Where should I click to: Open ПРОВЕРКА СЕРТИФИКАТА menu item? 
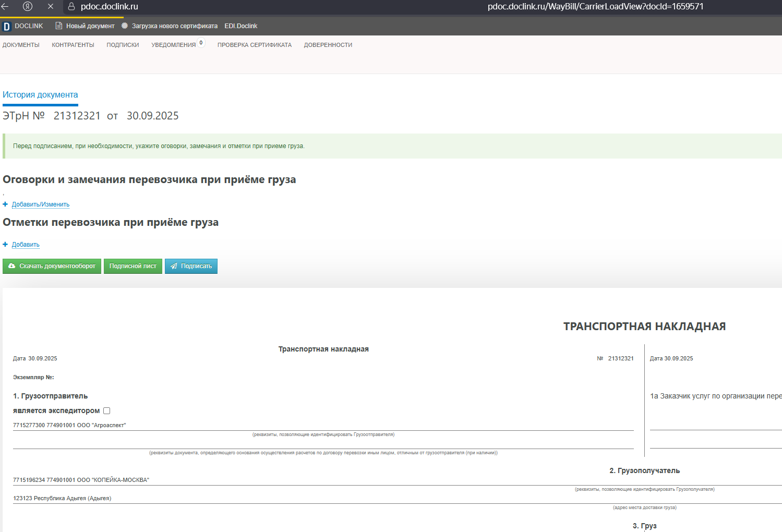click(255, 45)
